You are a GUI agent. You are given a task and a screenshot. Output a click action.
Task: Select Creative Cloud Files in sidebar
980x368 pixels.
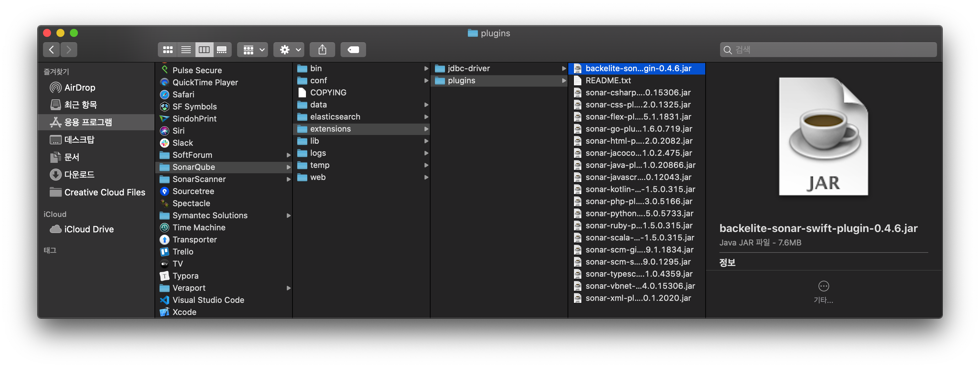pyautogui.click(x=105, y=192)
